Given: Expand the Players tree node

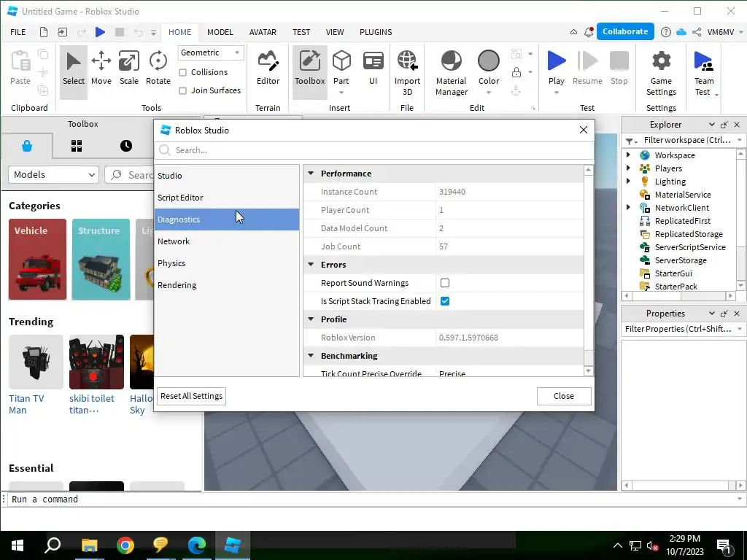Looking at the screenshot, I should coord(628,168).
